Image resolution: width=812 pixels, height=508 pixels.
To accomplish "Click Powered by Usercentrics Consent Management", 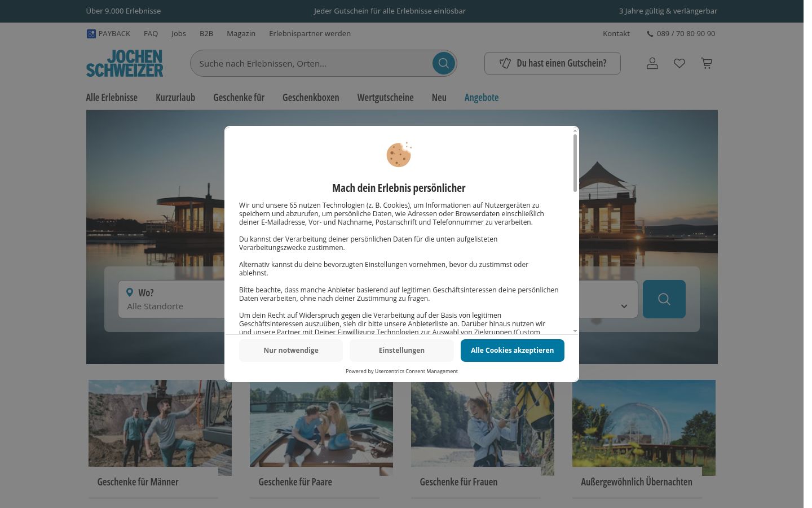I will click(401, 371).
